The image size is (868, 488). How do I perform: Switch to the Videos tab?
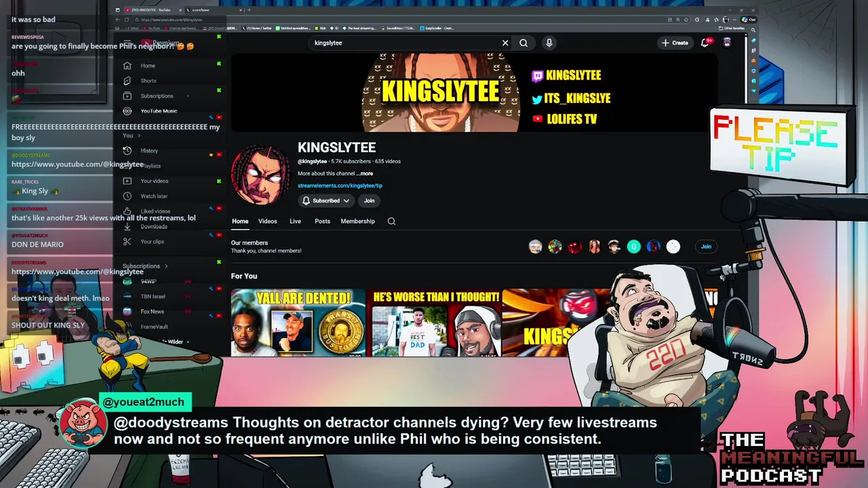point(268,221)
